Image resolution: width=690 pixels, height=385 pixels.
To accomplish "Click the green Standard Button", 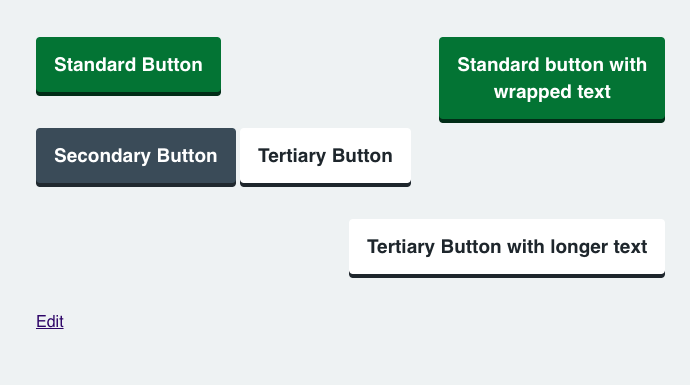I will (x=128, y=66).
